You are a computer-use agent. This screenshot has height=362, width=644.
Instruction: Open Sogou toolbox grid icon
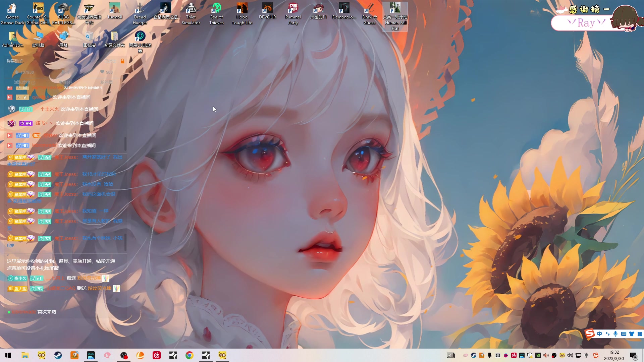pos(640,334)
